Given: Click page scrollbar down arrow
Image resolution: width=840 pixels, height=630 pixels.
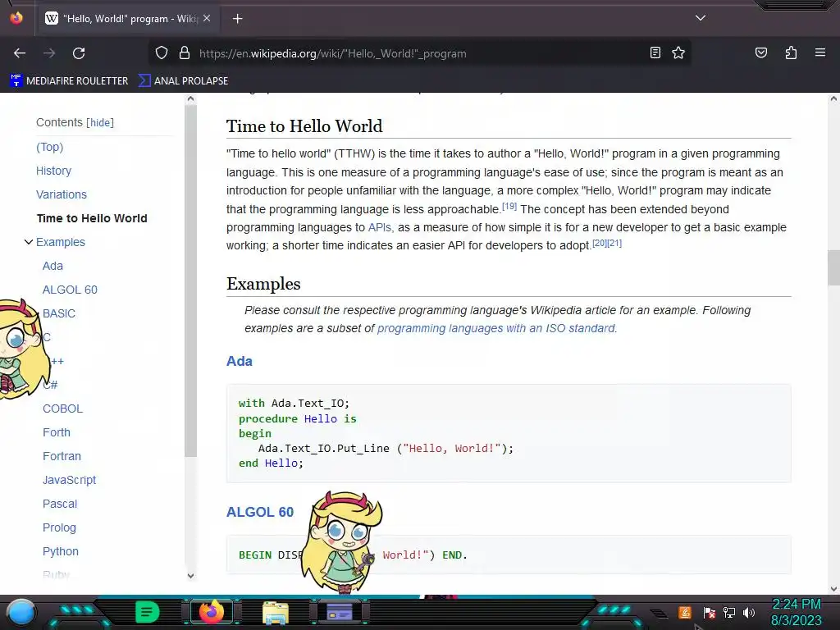Looking at the screenshot, I should [833, 589].
